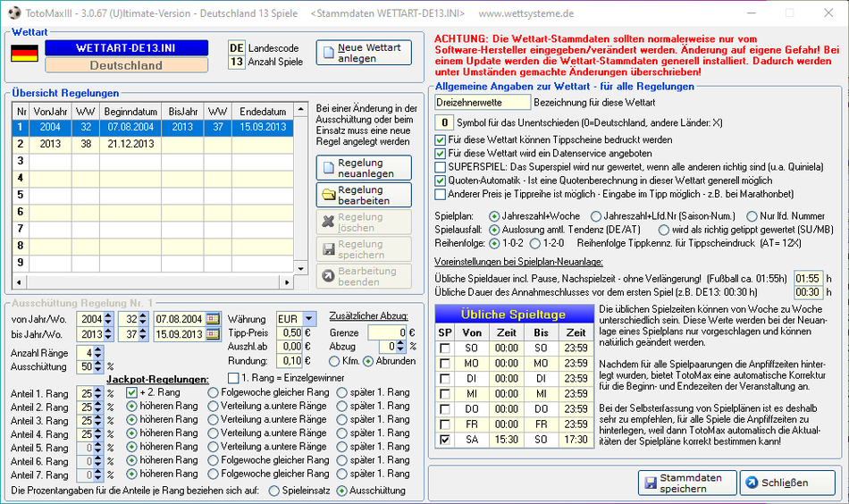Toggle the FR Spieltag checkbox
Viewport: 849px width, 504px height.
point(444,424)
